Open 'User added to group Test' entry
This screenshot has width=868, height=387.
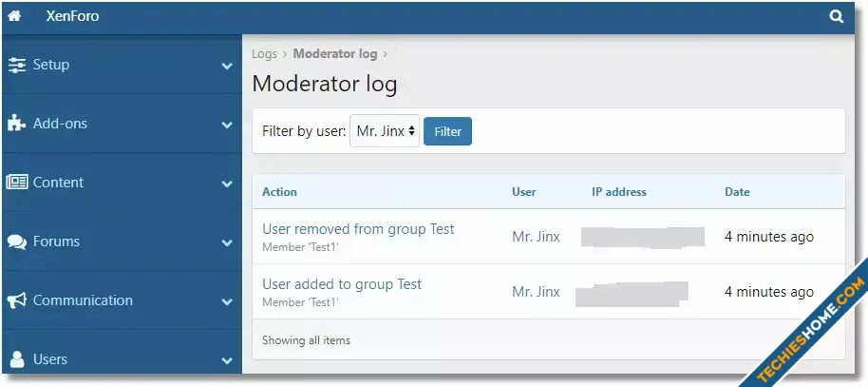[342, 284]
